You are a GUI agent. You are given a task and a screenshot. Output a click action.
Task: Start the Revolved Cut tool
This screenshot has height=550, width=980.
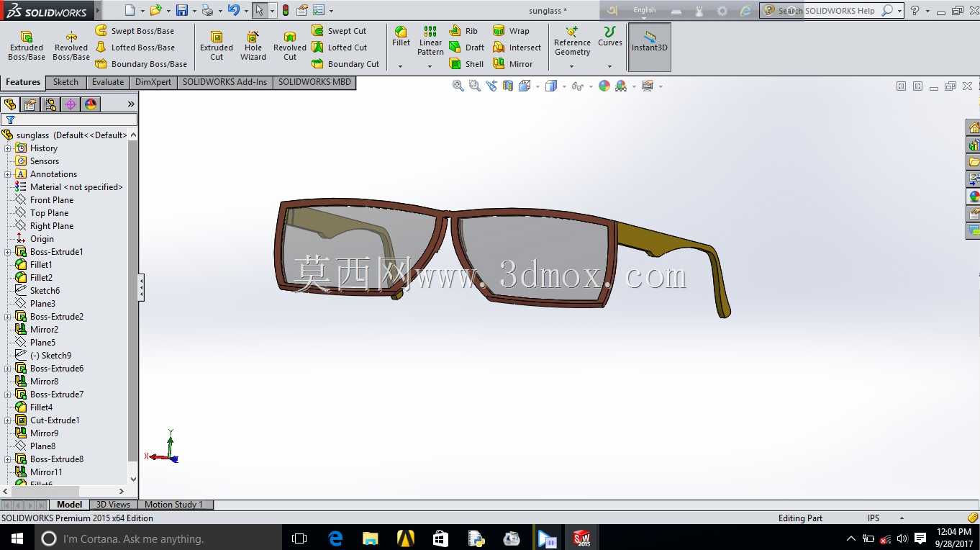(x=290, y=46)
